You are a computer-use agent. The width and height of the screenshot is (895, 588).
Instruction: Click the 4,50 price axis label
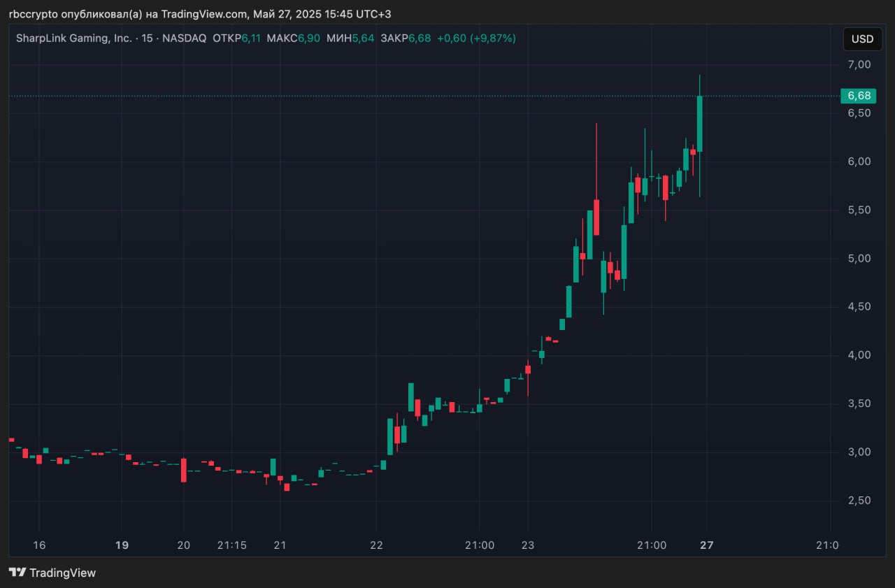pos(859,306)
